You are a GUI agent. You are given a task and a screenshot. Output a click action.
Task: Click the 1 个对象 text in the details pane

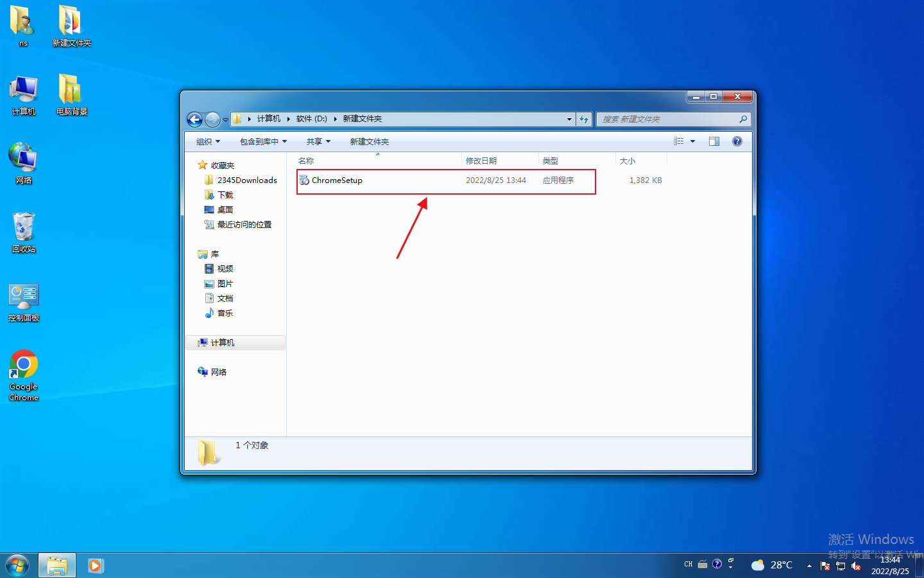click(x=252, y=445)
